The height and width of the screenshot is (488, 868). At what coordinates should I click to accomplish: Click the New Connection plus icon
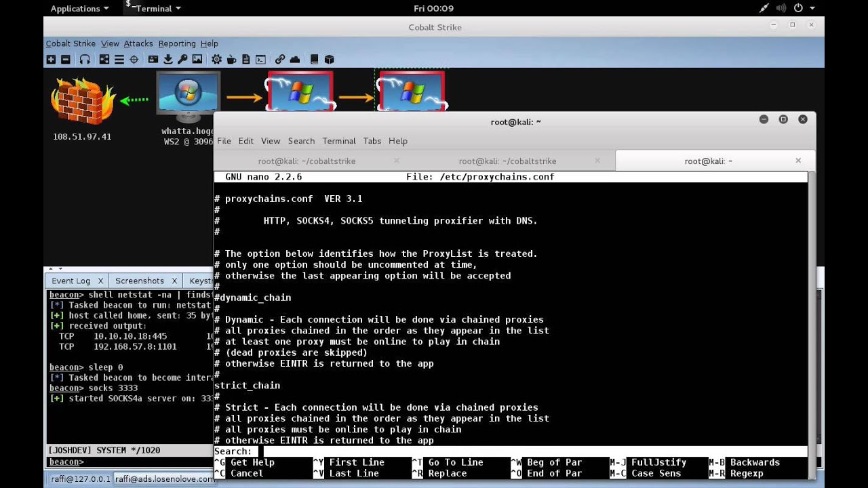click(51, 60)
